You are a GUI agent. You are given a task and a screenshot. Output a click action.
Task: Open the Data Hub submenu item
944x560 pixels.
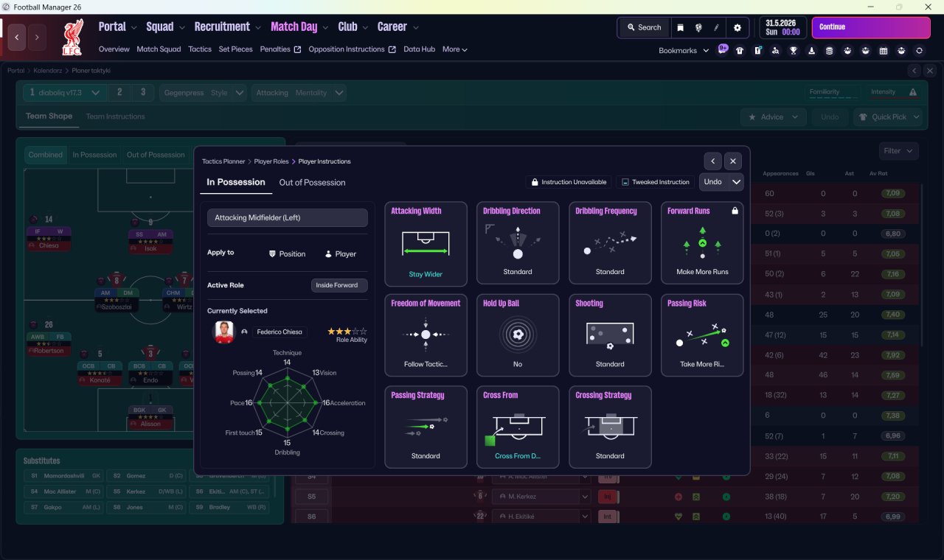(419, 49)
